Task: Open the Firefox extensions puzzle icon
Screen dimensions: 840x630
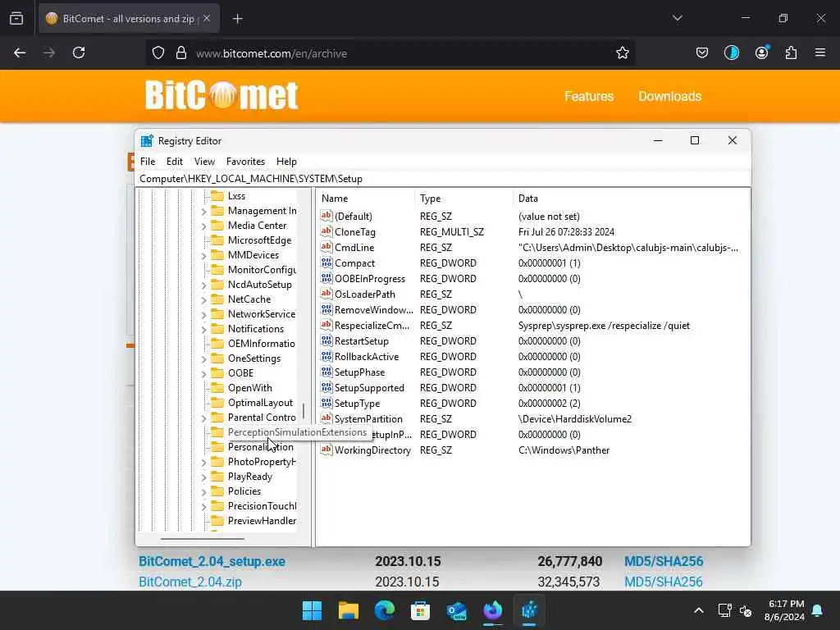Action: pyautogui.click(x=791, y=52)
